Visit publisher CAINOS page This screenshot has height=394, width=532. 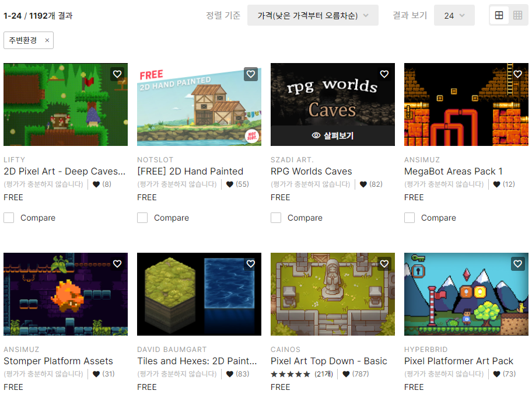pos(285,350)
